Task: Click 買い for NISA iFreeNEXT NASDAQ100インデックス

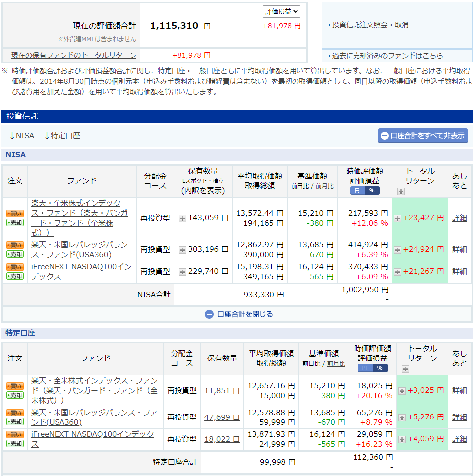Action: point(15,267)
